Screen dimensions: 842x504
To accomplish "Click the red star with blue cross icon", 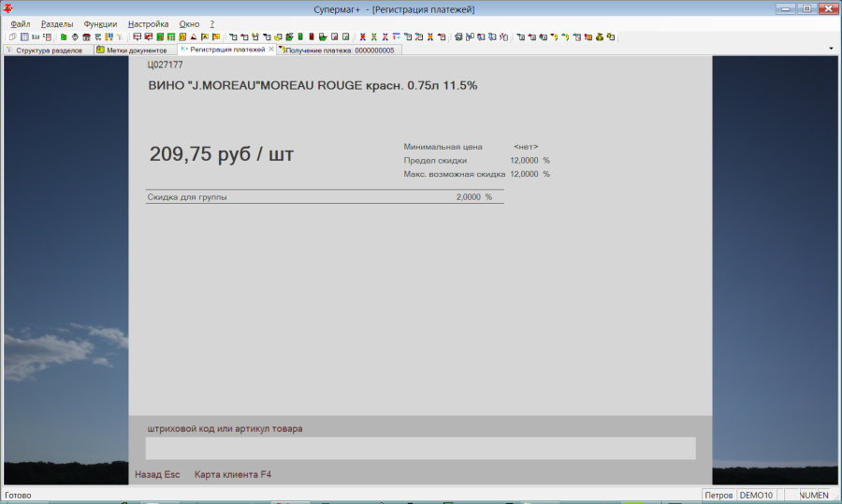I will [x=362, y=37].
